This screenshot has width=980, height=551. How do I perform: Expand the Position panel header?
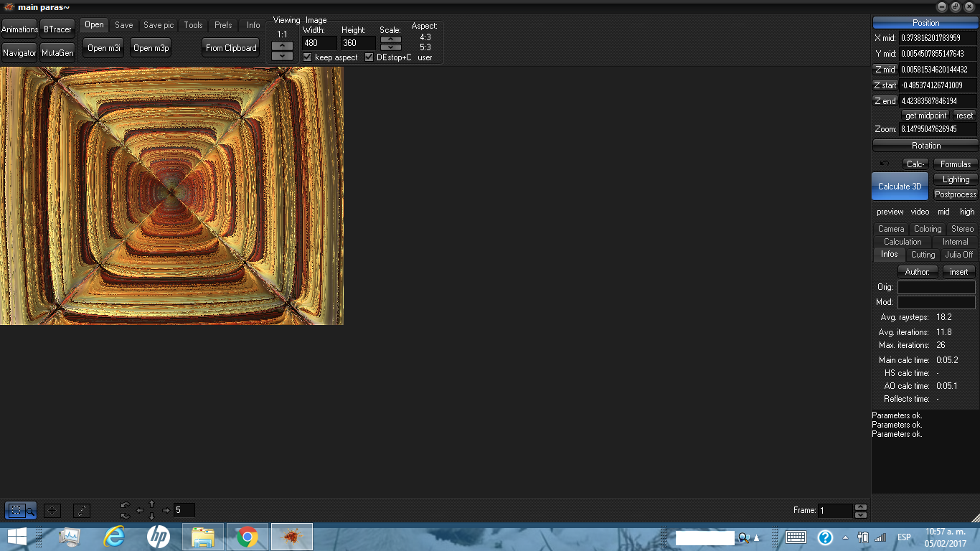[x=925, y=23]
